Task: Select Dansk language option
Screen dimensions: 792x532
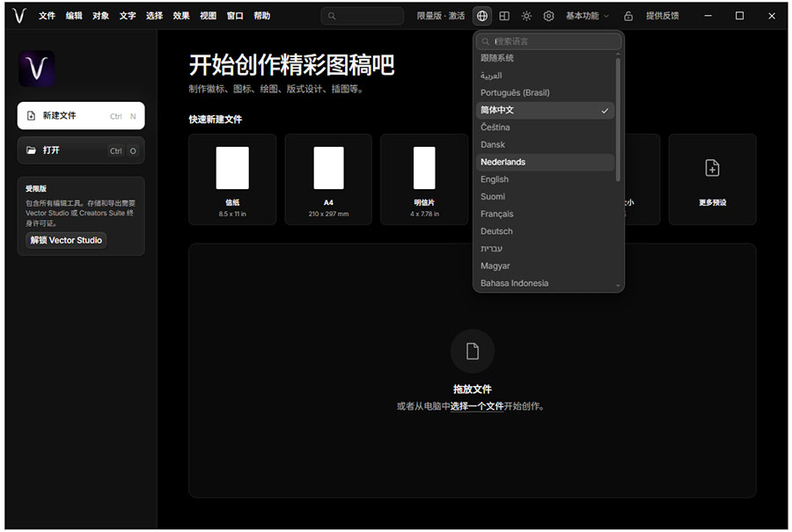Action: click(x=545, y=145)
